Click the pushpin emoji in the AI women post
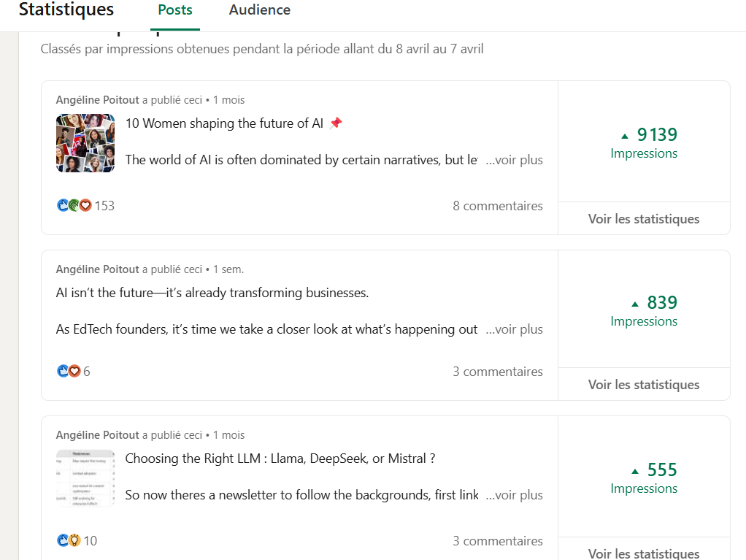746x560 pixels. [x=336, y=123]
